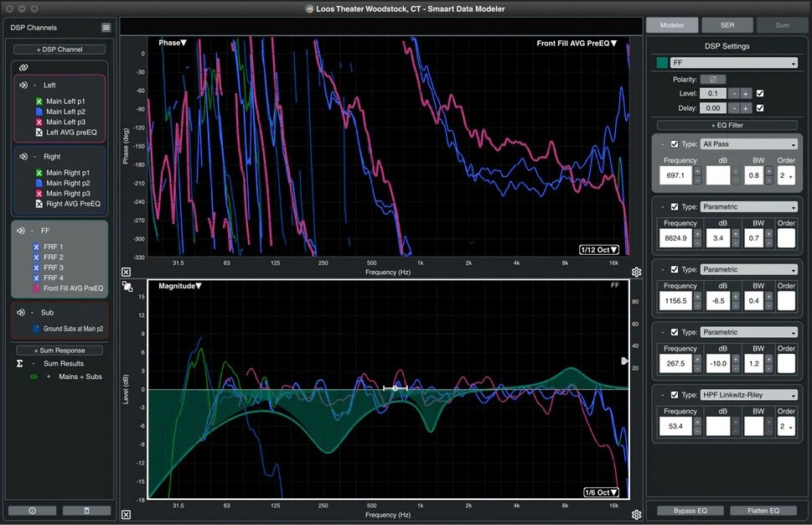Increase Level with the plus button

click(746, 93)
